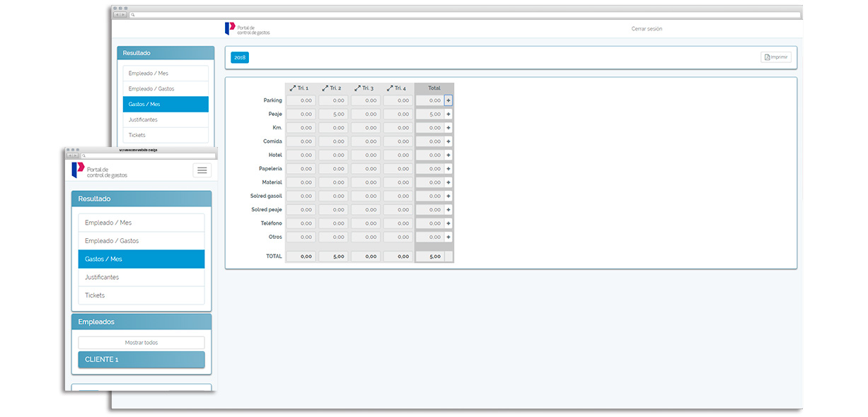Click Hotel Tri. 3 value field
This screenshot has height=417, width=868.
365,155
